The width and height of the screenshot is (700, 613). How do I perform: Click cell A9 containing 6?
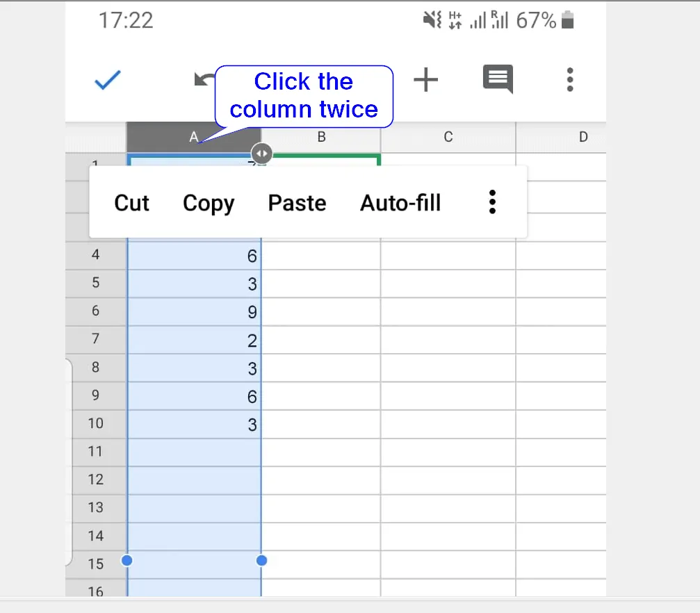click(x=194, y=396)
